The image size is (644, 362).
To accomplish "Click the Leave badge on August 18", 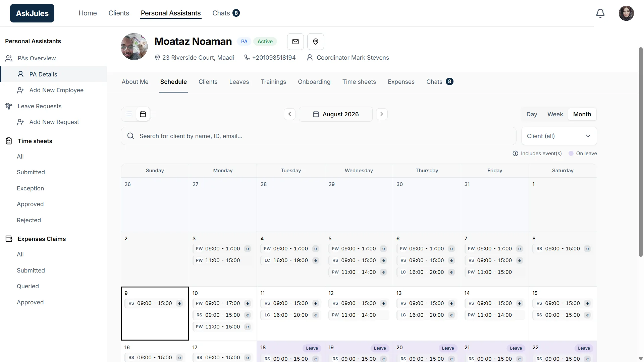I will (x=312, y=348).
